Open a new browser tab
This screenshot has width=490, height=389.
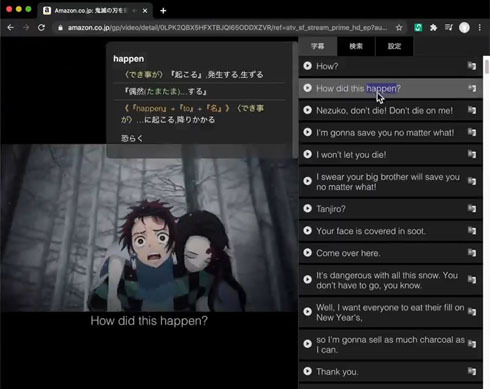tap(163, 11)
